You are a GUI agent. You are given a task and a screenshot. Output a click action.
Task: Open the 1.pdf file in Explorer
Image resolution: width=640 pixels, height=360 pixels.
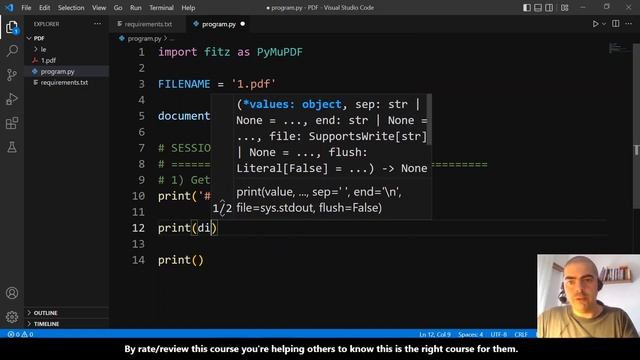pyautogui.click(x=67, y=60)
